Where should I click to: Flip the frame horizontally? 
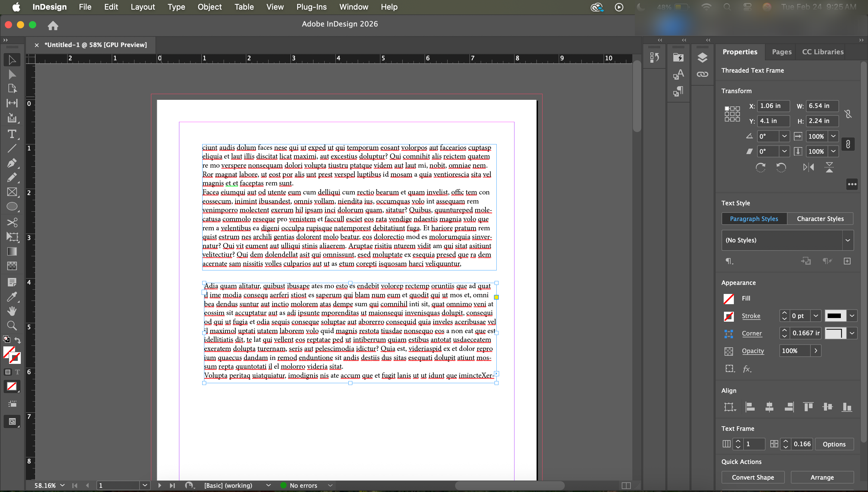coord(808,167)
